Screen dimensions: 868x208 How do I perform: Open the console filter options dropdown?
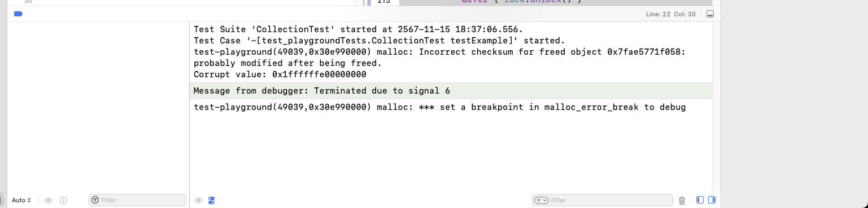[x=542, y=200]
